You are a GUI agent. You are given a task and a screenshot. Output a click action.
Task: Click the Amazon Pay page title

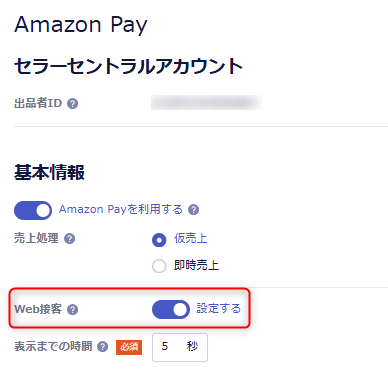coord(81,25)
